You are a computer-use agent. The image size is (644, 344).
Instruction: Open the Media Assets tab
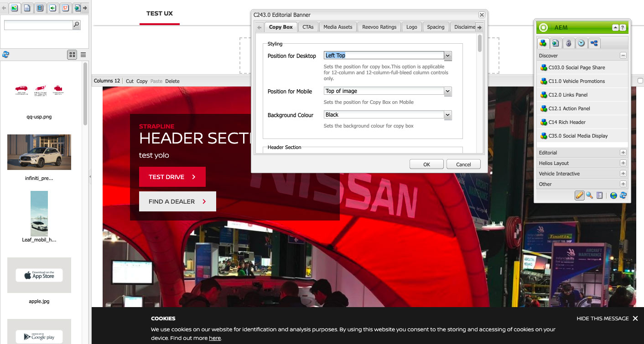(x=338, y=27)
